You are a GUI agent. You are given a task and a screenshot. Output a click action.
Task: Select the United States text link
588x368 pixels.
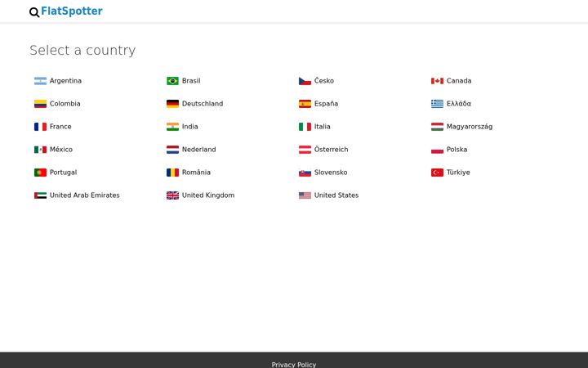pos(336,195)
